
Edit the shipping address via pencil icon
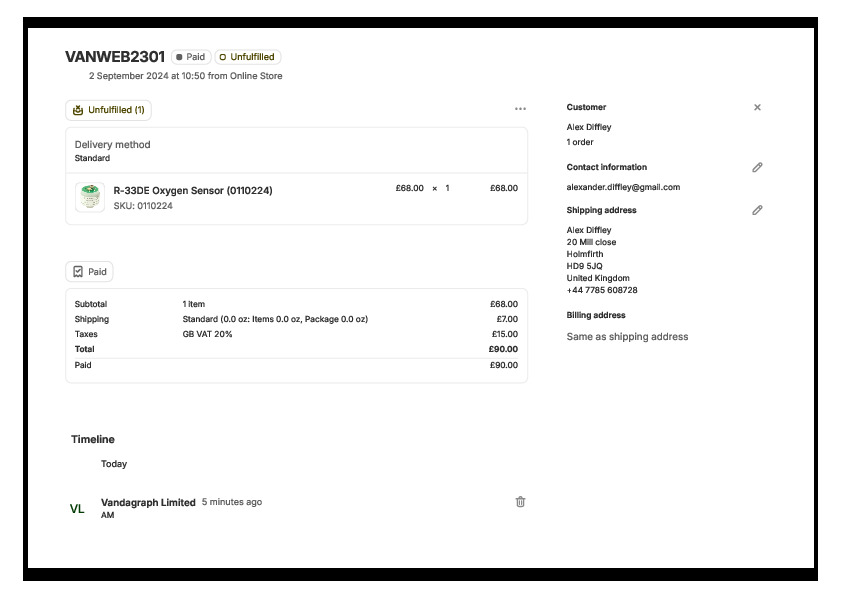[757, 210]
